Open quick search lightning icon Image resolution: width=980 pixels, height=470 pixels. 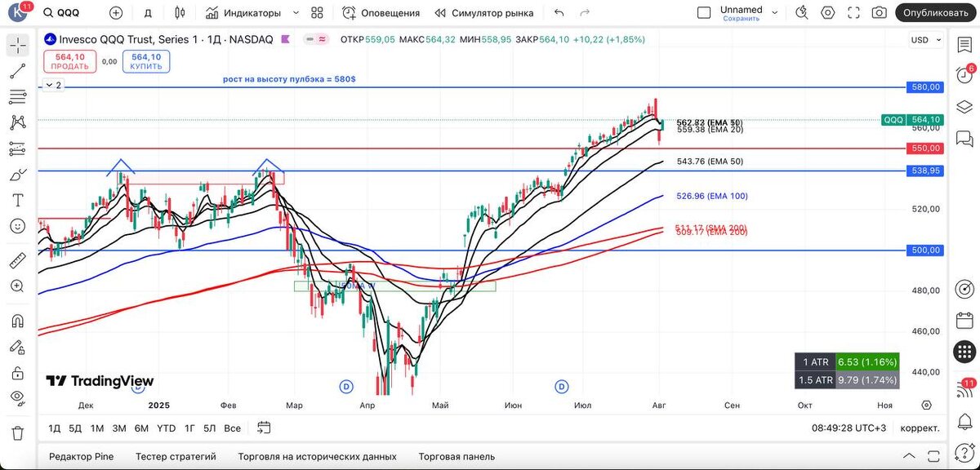click(x=803, y=13)
